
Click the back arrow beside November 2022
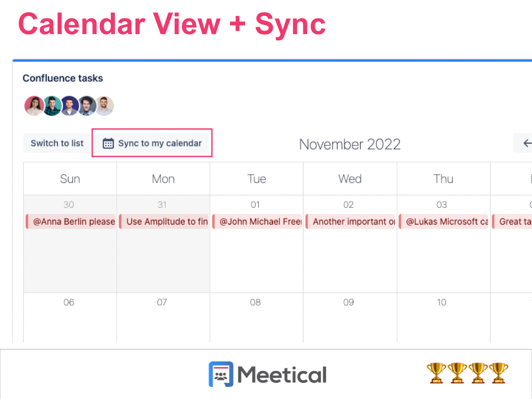527,143
